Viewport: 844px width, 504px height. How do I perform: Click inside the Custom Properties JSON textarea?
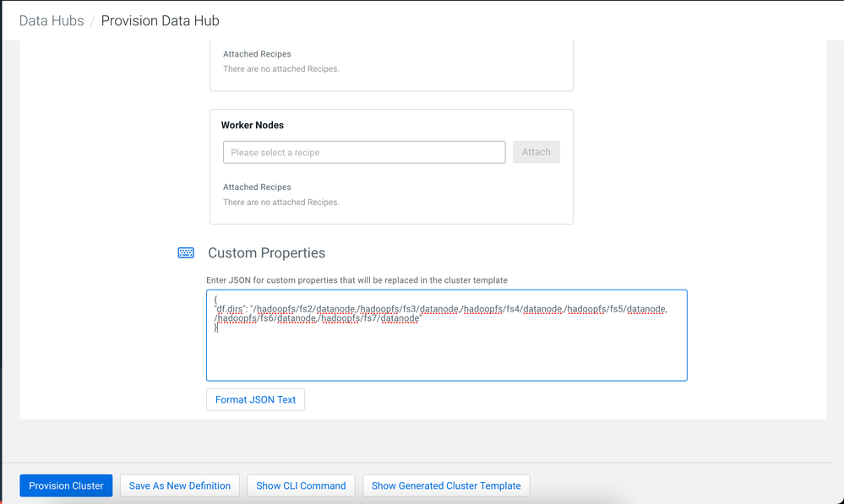446,355
